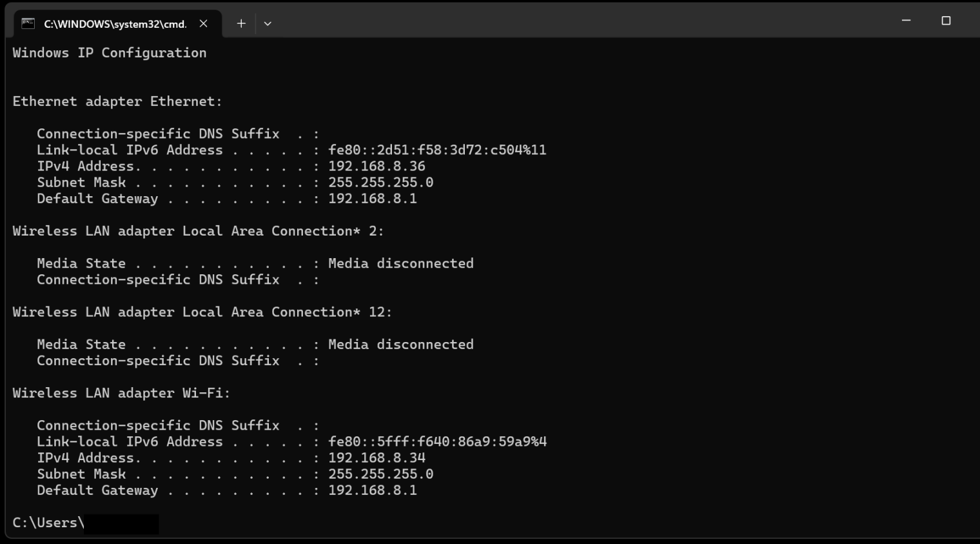Click the Wi-Fi link-local IPv6 address fe80::5fff
The width and height of the screenshot is (980, 544).
coord(436,442)
